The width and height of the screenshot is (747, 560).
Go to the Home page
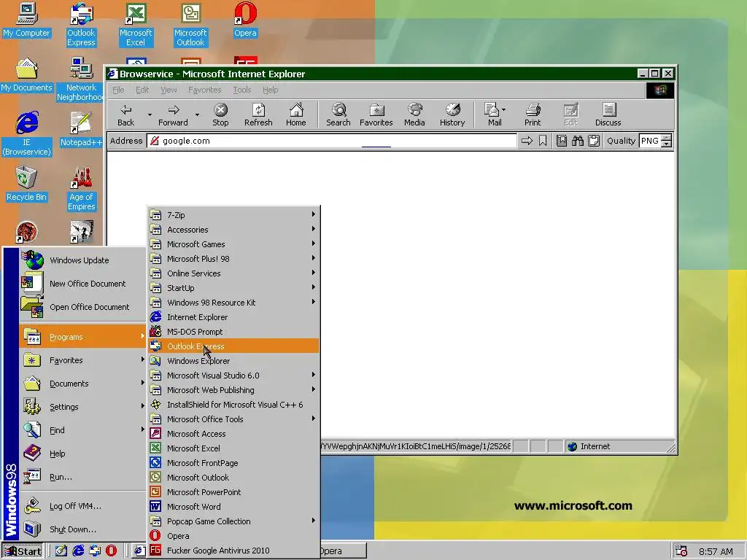[296, 114]
